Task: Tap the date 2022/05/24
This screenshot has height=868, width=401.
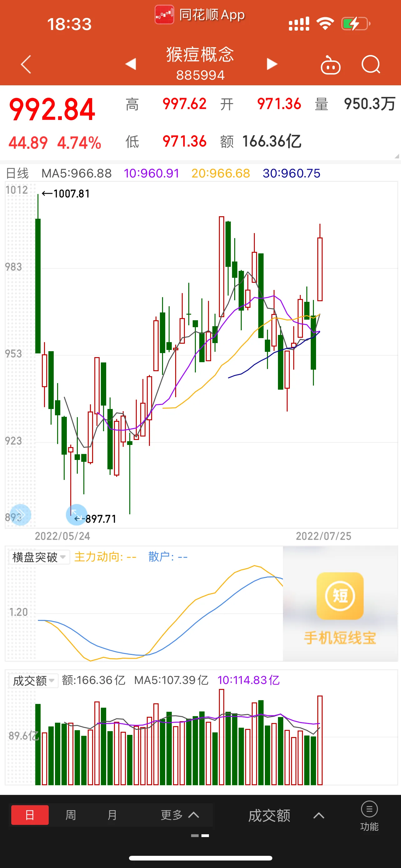Action: tap(63, 536)
